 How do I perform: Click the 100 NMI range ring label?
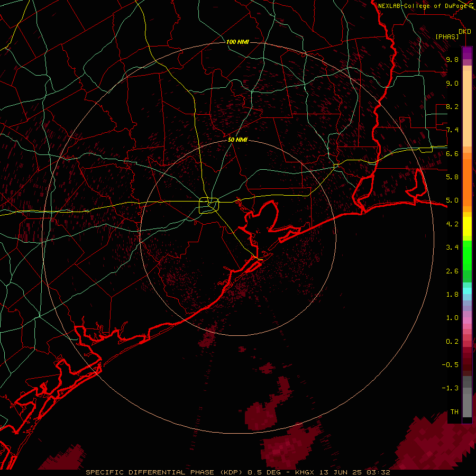click(x=237, y=42)
